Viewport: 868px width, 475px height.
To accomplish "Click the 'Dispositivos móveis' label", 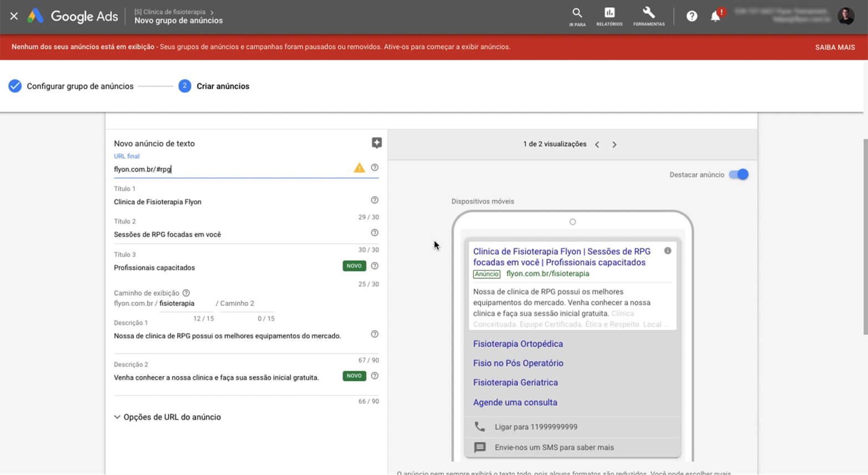I will click(x=483, y=201).
